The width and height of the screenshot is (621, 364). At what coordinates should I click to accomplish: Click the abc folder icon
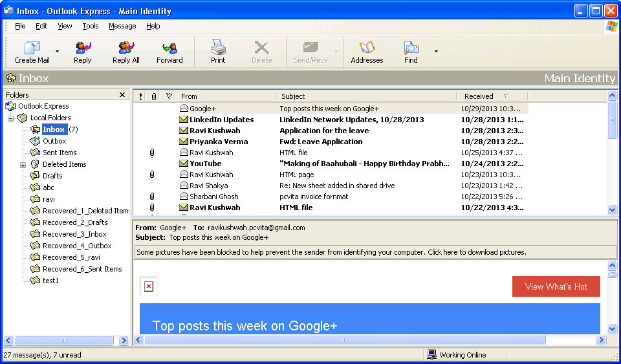pyautogui.click(x=35, y=187)
